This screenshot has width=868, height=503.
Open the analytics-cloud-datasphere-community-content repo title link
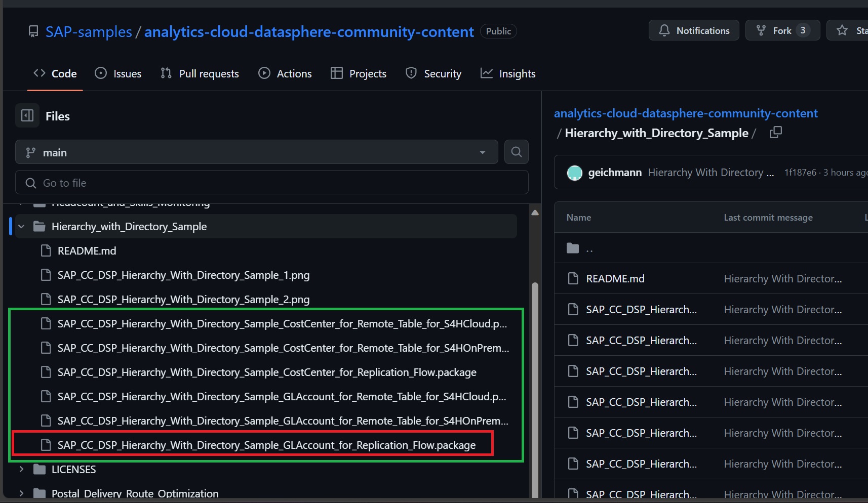[309, 31]
